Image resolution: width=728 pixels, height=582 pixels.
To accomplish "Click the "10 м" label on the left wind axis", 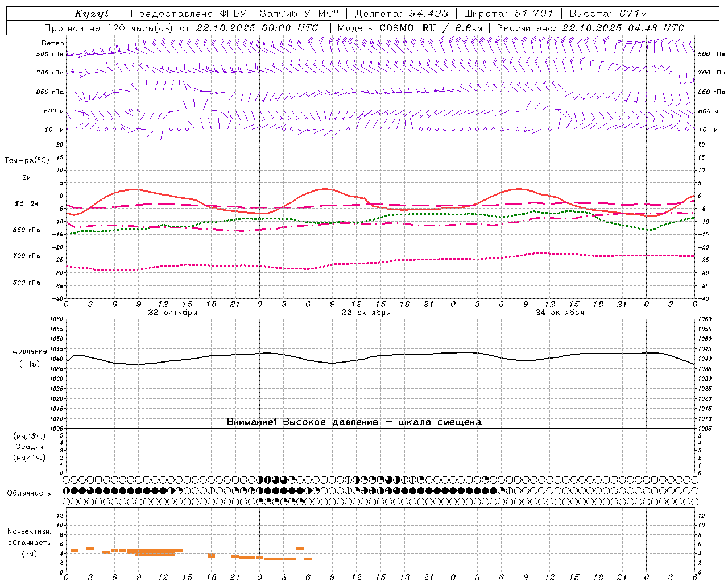I will 55,130.
